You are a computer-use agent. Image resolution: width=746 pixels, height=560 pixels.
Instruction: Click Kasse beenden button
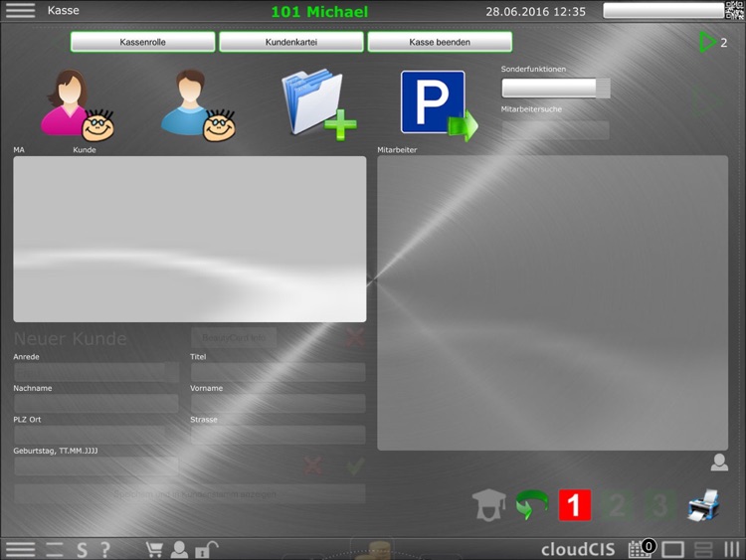point(440,42)
